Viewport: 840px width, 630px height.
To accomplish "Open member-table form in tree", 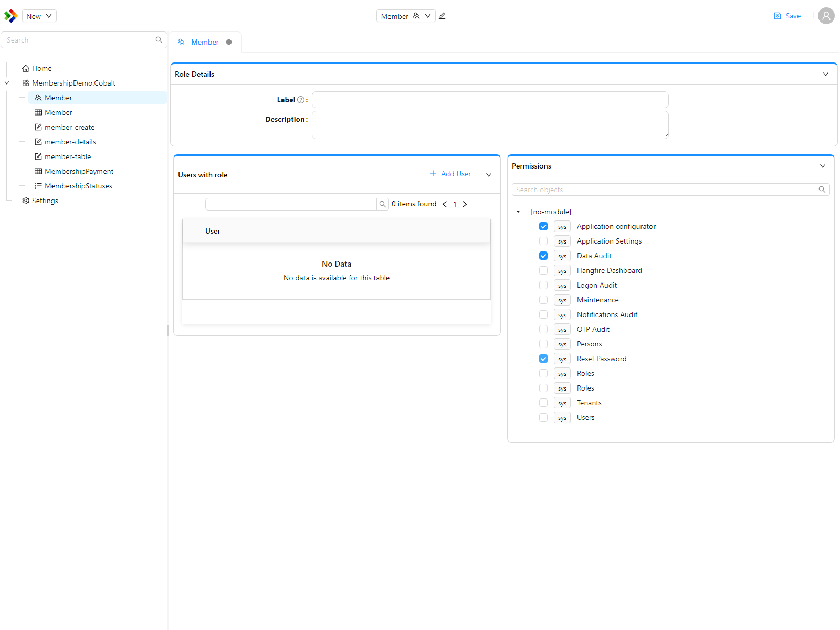I will coord(63,156).
